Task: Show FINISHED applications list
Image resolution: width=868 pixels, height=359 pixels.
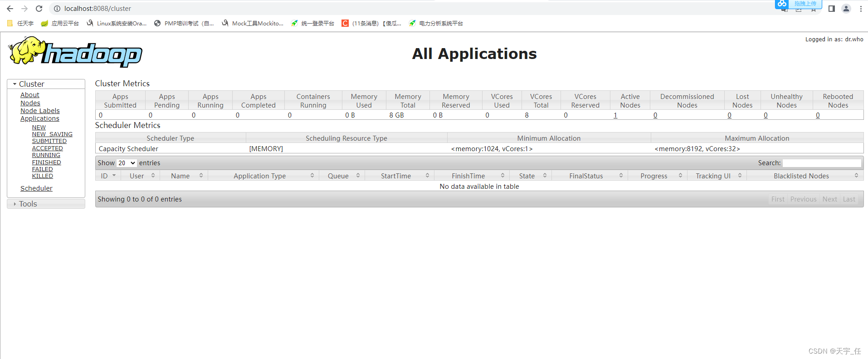Action: click(x=46, y=162)
